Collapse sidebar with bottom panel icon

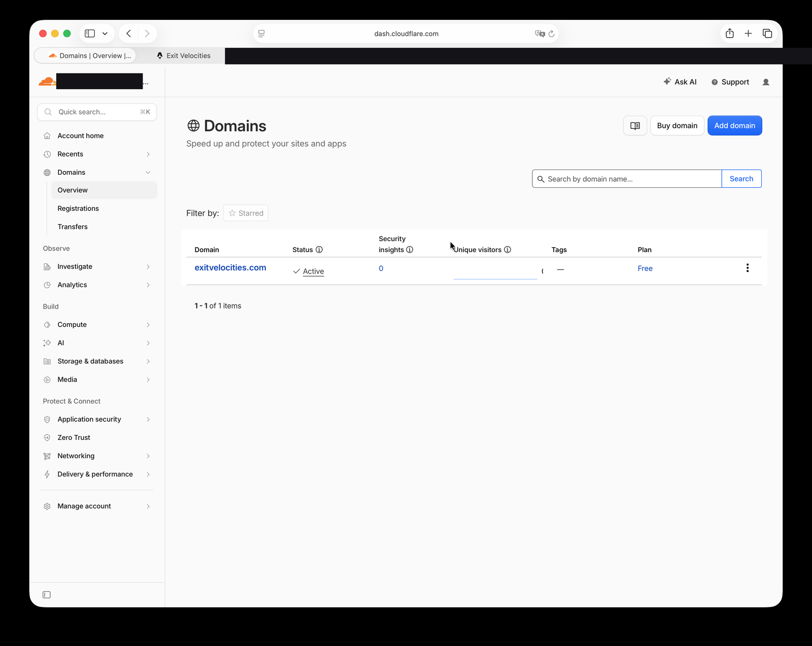[47, 595]
